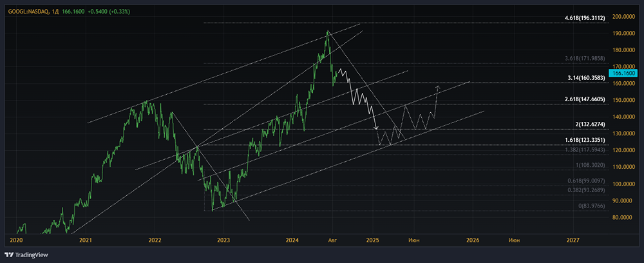Click the 2022 time axis label
This screenshot has width=644, height=263.
155,240
